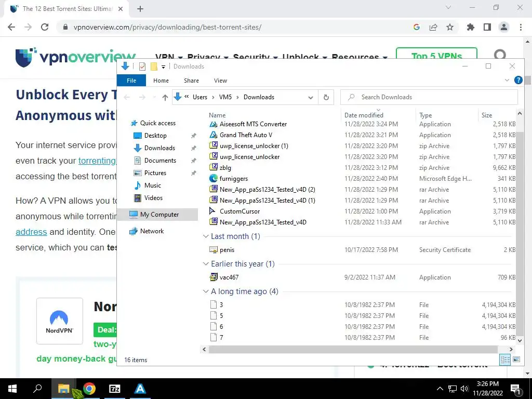Open the taskbar notification center icon
This screenshot has width=532, height=399.
click(x=516, y=389)
